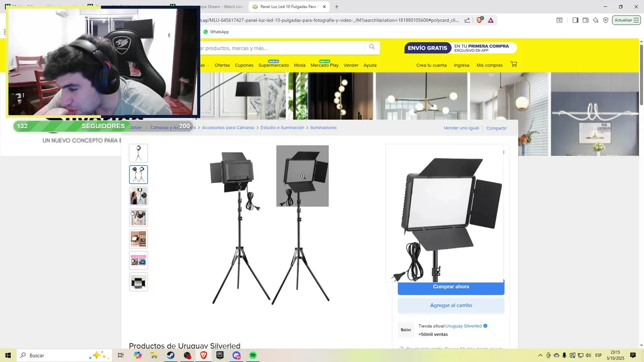This screenshot has height=362, width=644.
Task: Toggle the Brave sidebar panel icon
Action: click(x=575, y=20)
